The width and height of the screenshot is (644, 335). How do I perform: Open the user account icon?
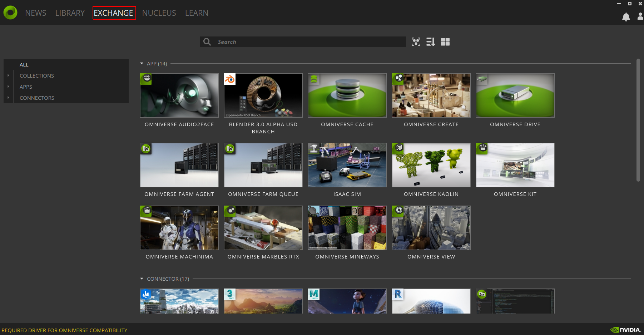click(640, 16)
